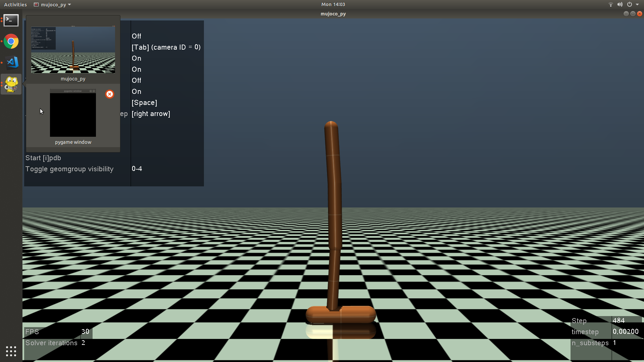Minimize the mujoco_py window
This screenshot has width=644, height=362.
[x=626, y=14]
